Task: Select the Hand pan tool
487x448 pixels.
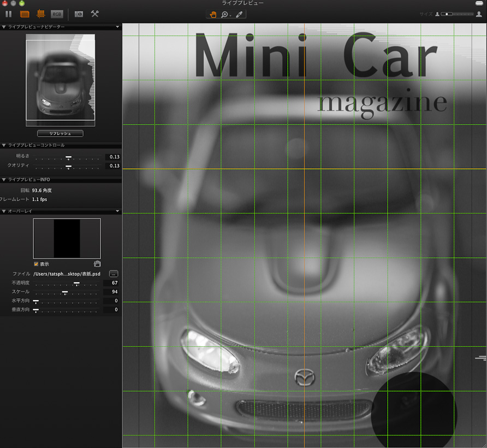Action: [213, 14]
